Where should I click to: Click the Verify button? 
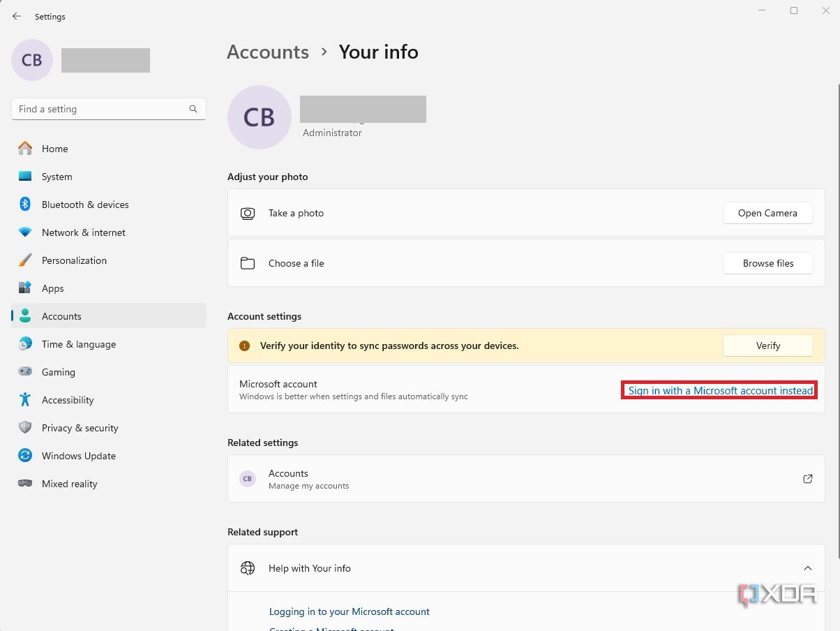(767, 345)
